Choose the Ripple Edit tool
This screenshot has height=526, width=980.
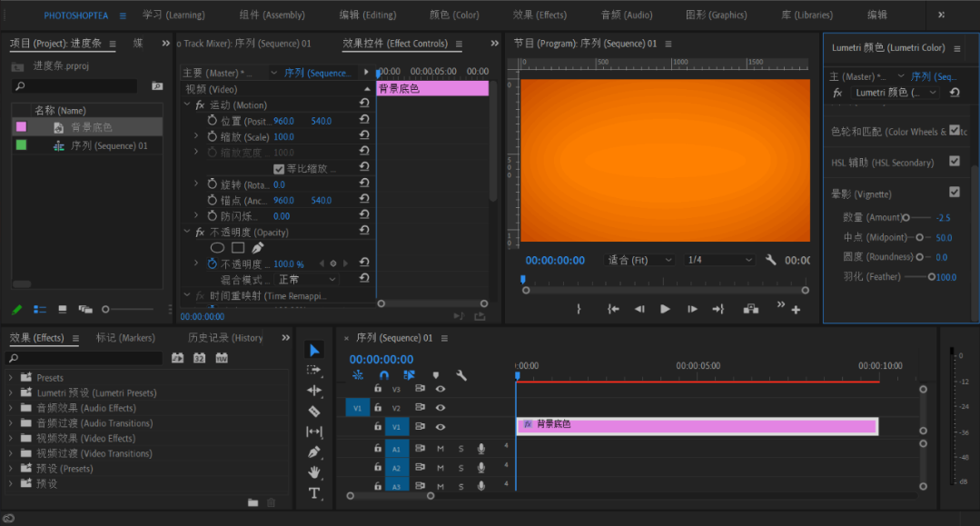point(314,391)
